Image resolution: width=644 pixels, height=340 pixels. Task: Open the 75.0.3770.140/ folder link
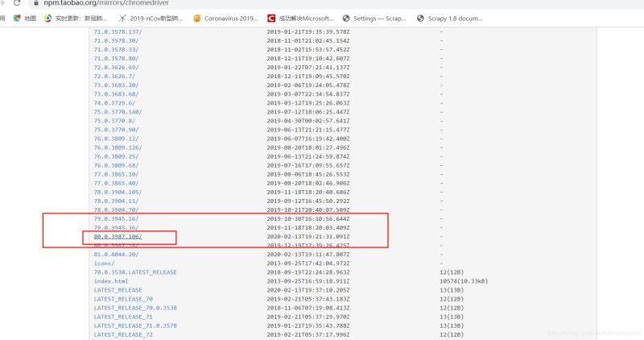pos(118,112)
